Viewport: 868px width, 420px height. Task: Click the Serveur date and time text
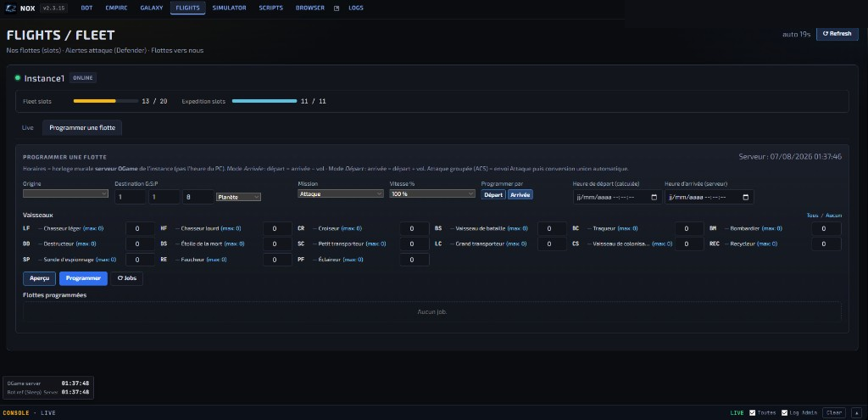click(x=790, y=157)
